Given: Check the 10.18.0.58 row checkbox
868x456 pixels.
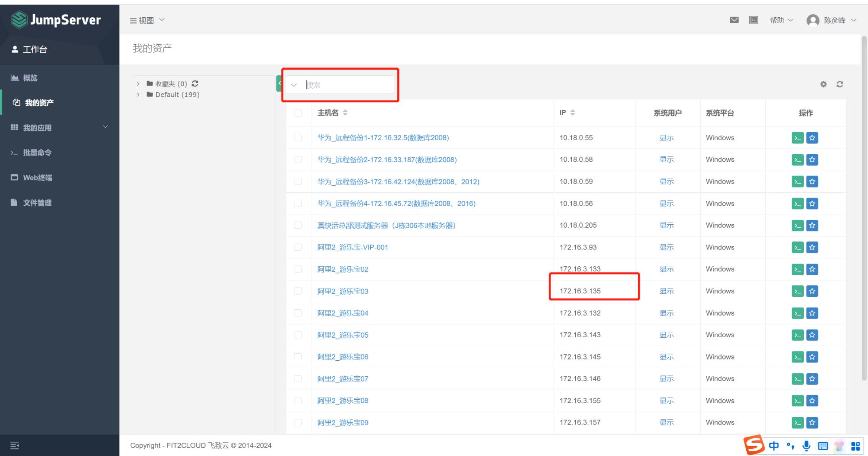Looking at the screenshot, I should (x=298, y=160).
